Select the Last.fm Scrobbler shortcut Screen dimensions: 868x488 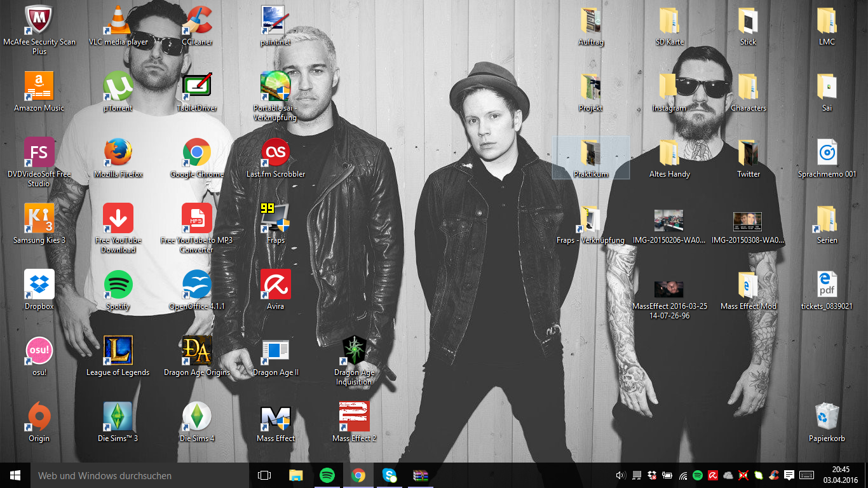[276, 154]
